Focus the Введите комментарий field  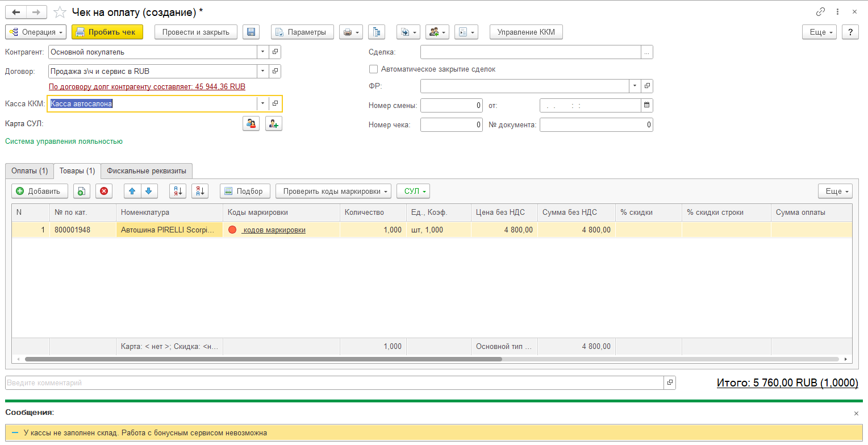click(335, 382)
